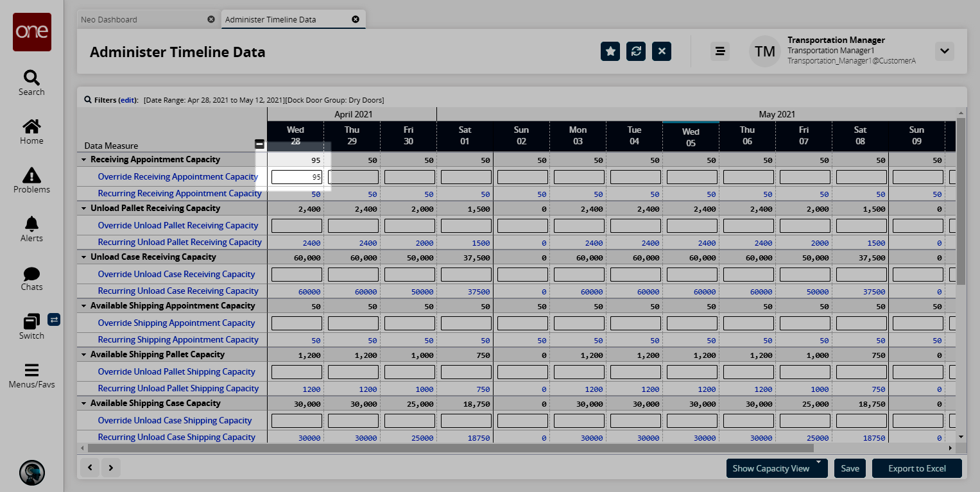Collapse all rows using minus icon
The height and width of the screenshot is (492, 980).
pyautogui.click(x=259, y=144)
